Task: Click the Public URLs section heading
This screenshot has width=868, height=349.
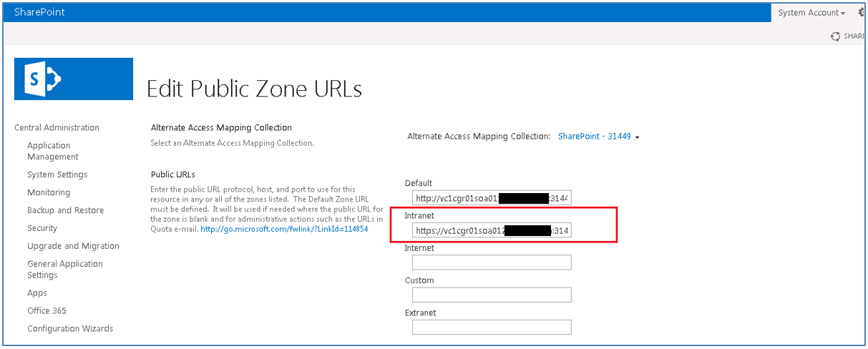Action: pos(173,174)
